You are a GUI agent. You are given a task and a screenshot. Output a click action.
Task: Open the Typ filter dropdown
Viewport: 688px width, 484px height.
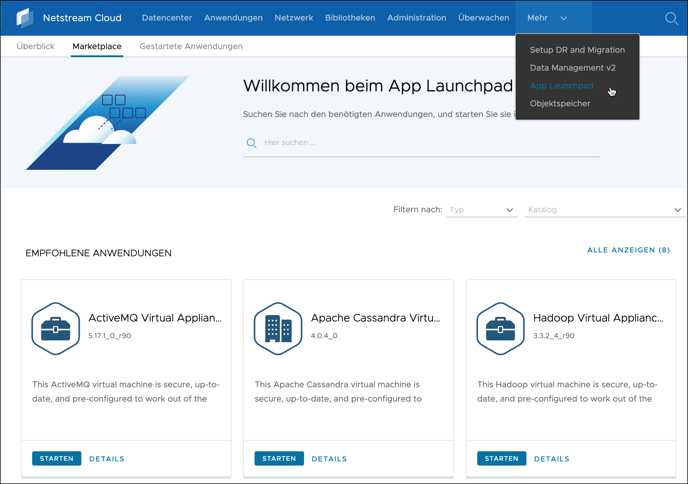click(x=481, y=210)
